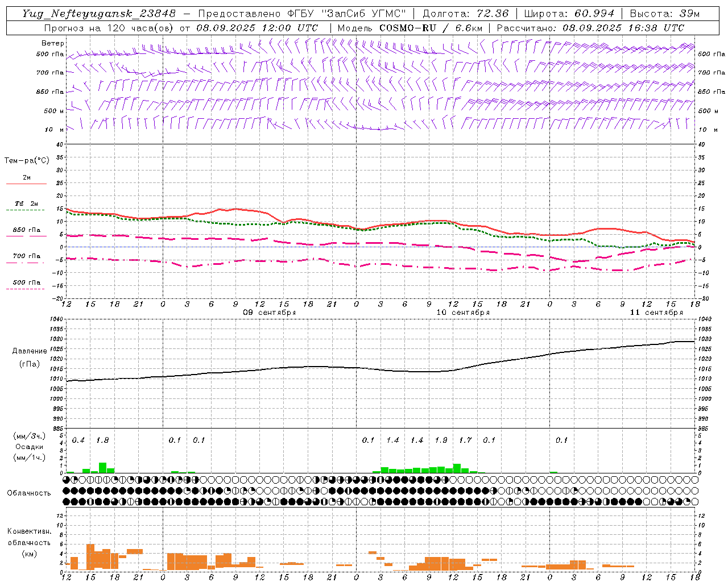The width and height of the screenshot is (728, 582).
Task: Click the Ветер panel label
Action: [x=53, y=43]
